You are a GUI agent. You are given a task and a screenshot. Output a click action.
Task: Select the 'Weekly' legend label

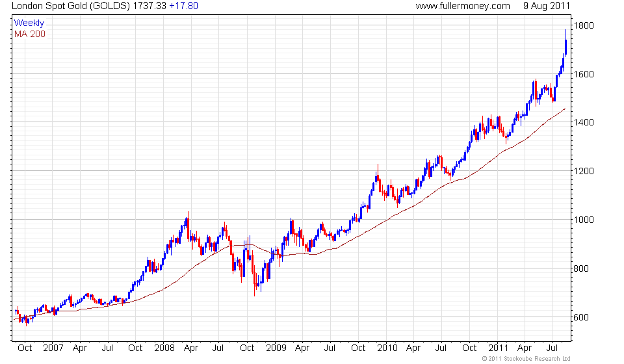point(29,23)
